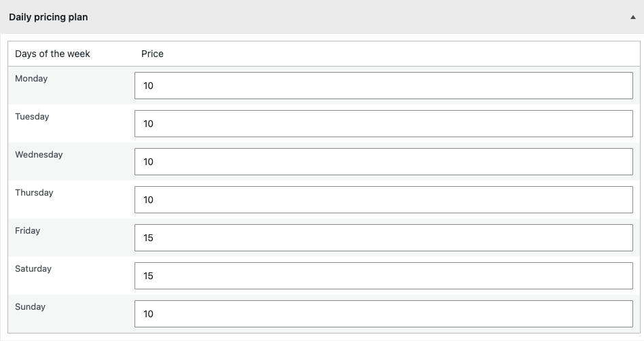Click the Thursday day label
Viewport: 644px width, 341px height.
[34, 193]
